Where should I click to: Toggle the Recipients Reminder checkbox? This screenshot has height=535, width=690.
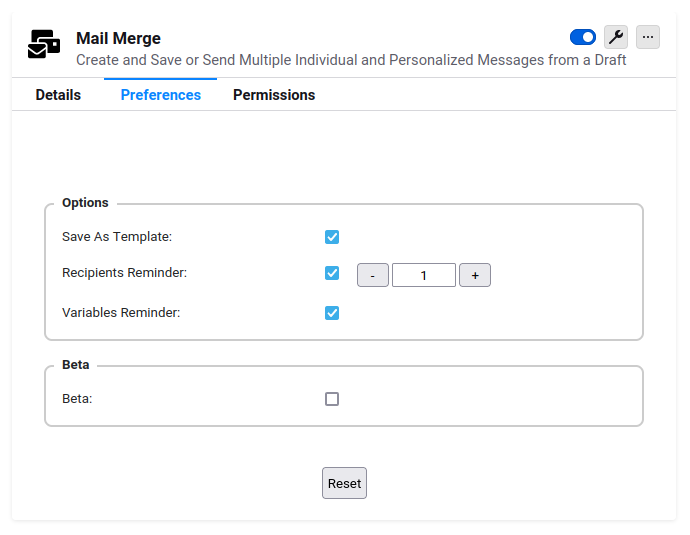pyautogui.click(x=332, y=273)
